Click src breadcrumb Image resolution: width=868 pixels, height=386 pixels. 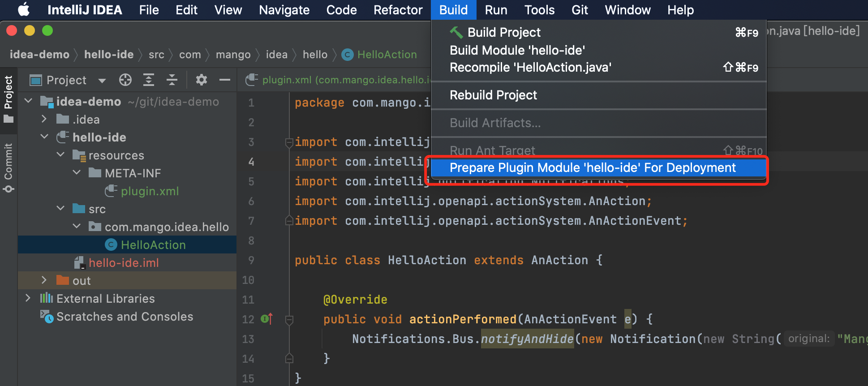tap(156, 55)
